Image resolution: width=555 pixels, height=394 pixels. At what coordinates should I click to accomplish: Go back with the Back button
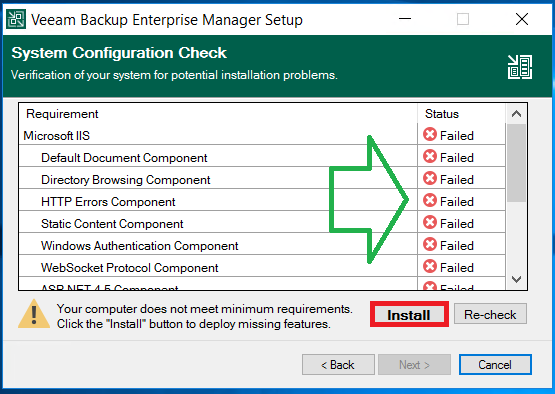coord(338,365)
